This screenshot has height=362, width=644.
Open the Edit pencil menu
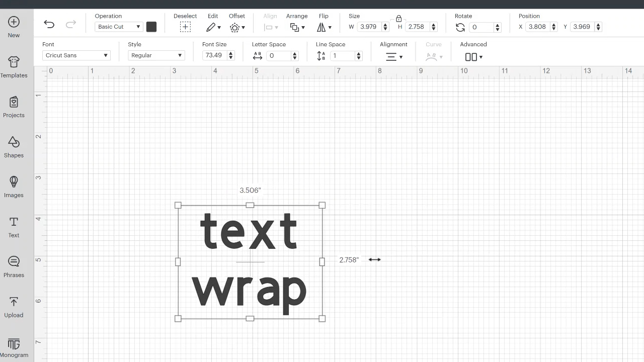tap(213, 27)
